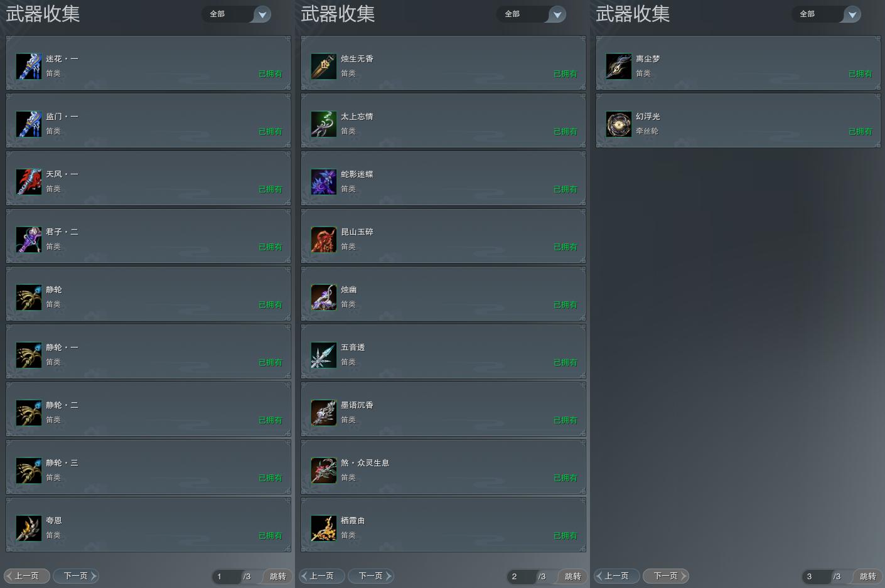
Task: Select the 幻浮光 wheel weapon icon
Action: (x=619, y=124)
